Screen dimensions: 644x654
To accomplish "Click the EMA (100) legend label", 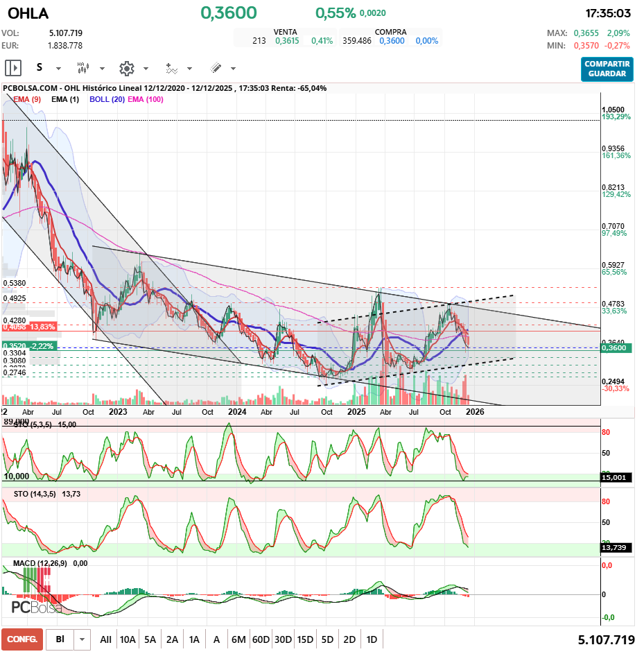I will (146, 99).
